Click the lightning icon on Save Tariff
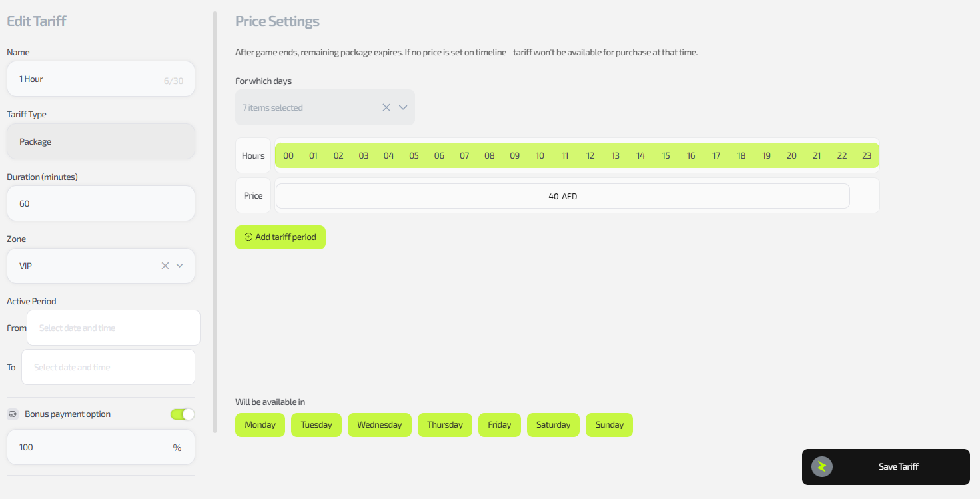The width and height of the screenshot is (980, 499). click(x=821, y=467)
